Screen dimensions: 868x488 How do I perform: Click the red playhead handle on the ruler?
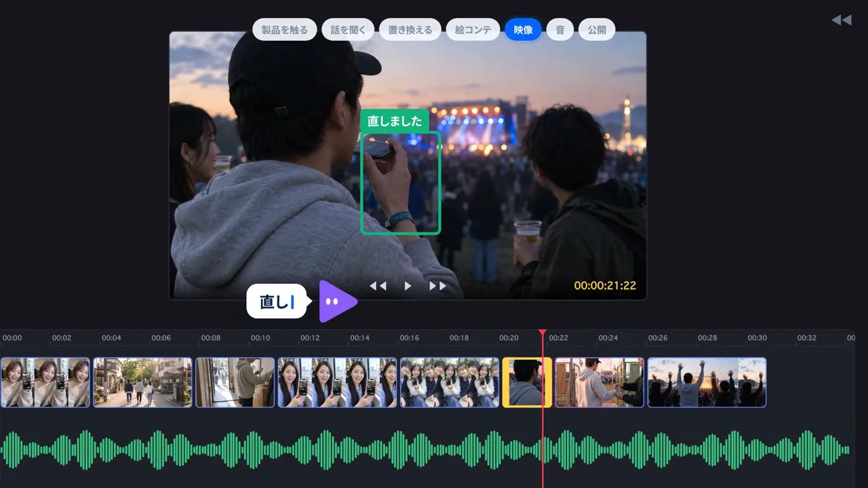tap(542, 333)
